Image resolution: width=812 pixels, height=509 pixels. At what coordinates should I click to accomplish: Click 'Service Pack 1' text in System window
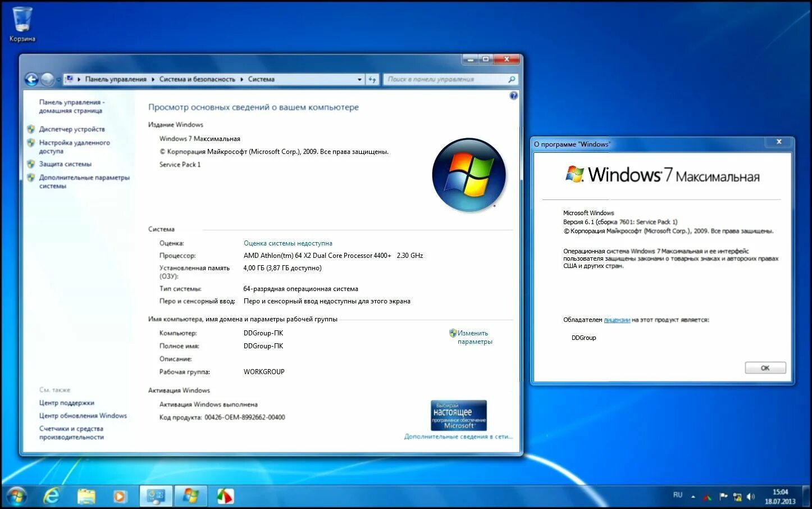pos(180,165)
